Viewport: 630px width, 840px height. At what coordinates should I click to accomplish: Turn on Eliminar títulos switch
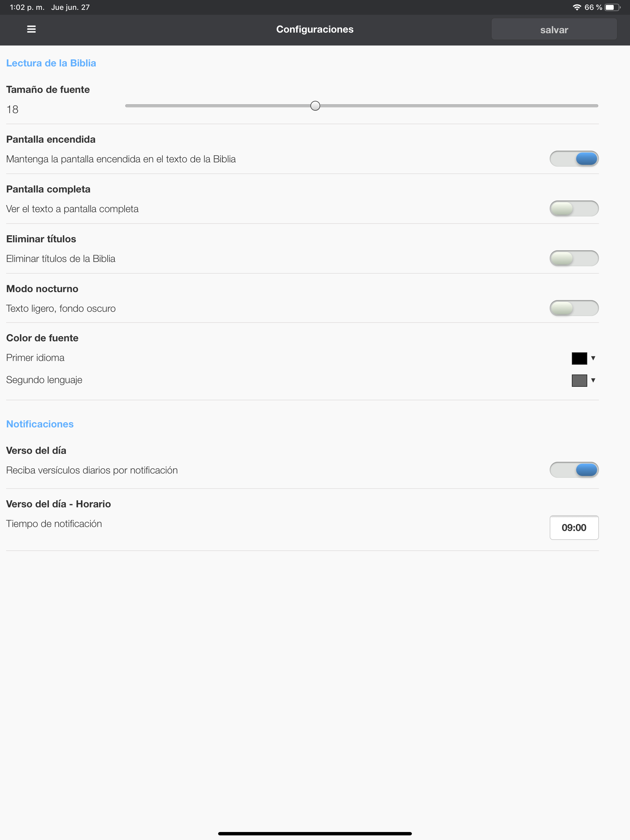pyautogui.click(x=574, y=258)
